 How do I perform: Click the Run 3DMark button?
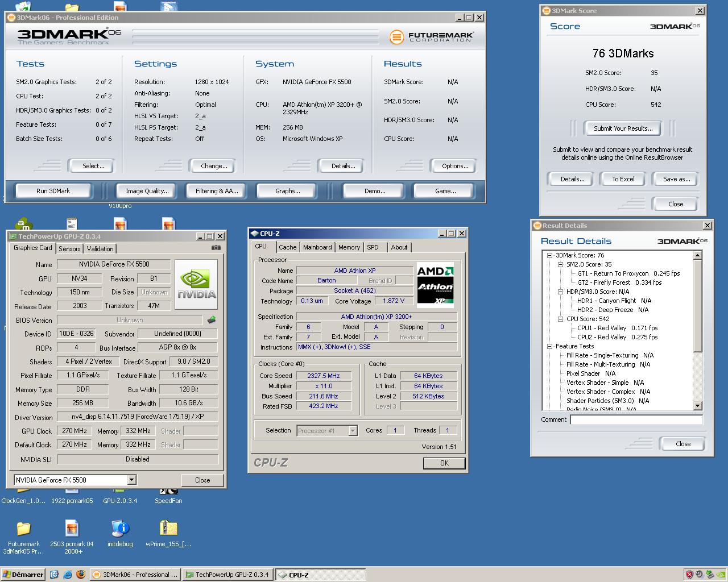pyautogui.click(x=53, y=191)
